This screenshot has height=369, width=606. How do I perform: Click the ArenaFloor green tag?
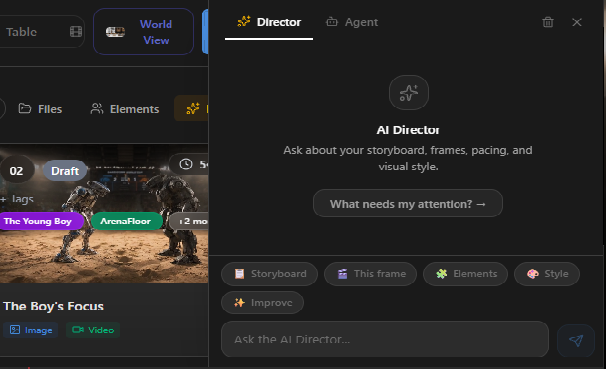click(x=126, y=221)
